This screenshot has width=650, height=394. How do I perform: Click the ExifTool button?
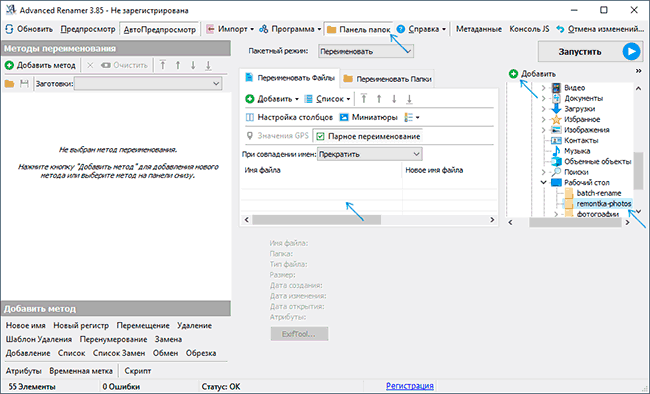click(x=299, y=334)
